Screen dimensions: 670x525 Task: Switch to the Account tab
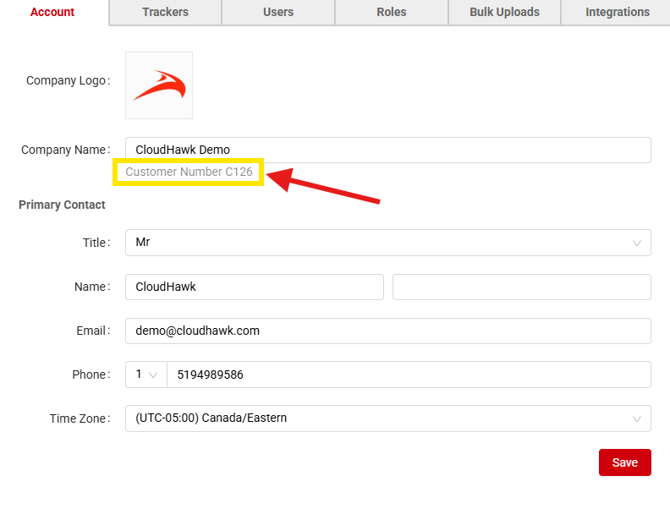[52, 12]
